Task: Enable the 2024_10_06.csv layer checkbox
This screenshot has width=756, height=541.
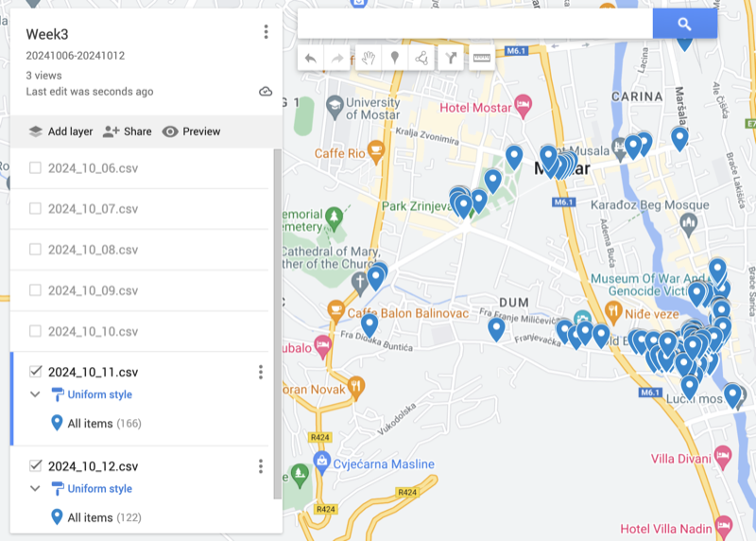Action: click(x=35, y=168)
